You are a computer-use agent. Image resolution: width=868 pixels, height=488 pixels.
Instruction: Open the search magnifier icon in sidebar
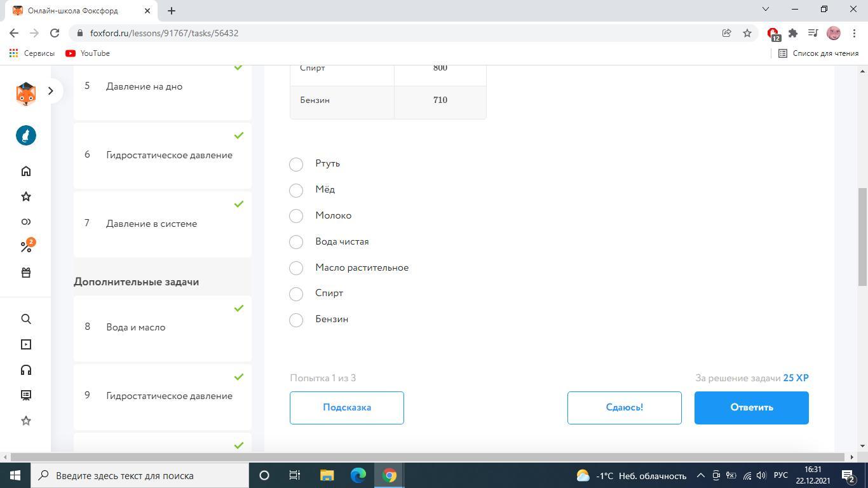[x=26, y=319]
